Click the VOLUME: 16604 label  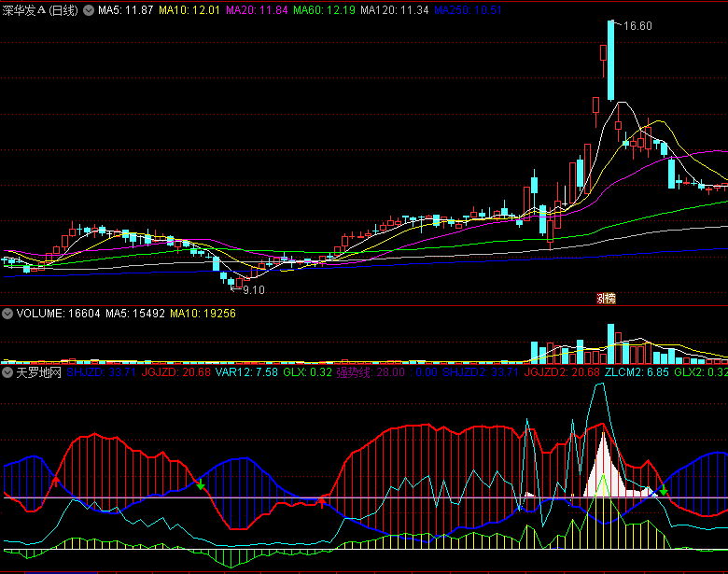point(58,314)
